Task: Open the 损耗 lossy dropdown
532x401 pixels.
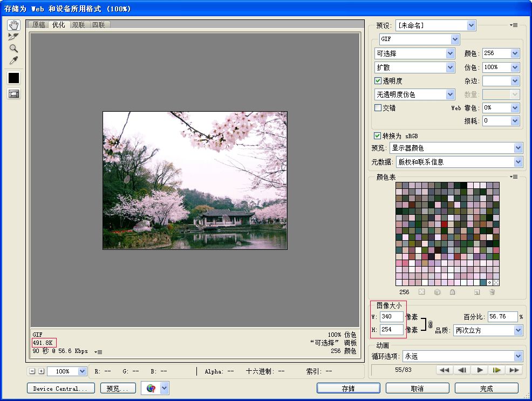Action: pos(515,121)
